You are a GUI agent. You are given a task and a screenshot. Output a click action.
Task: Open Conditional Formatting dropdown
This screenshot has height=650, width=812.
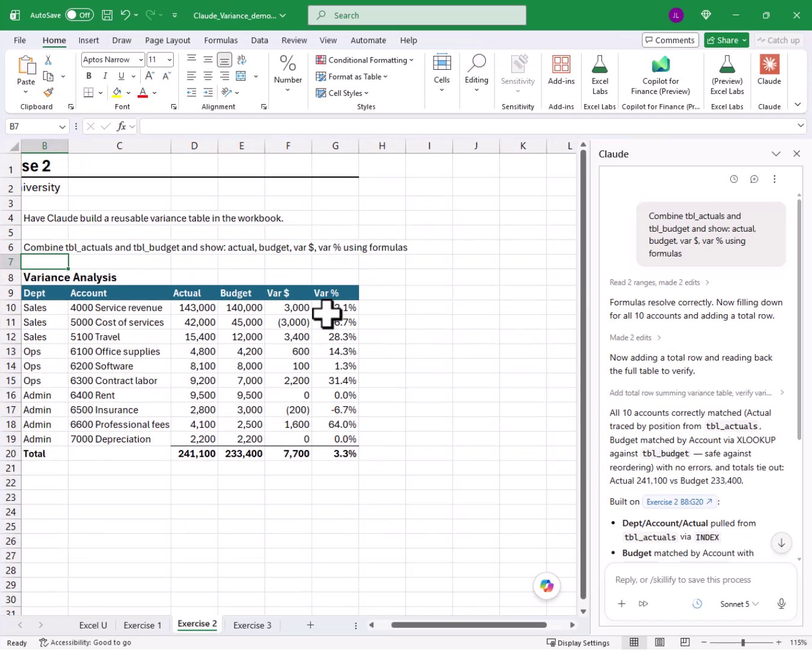(x=364, y=60)
